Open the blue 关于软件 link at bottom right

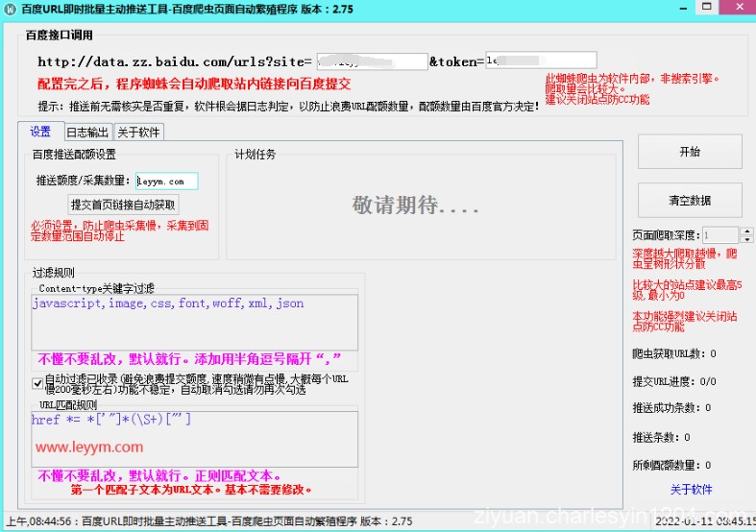[x=691, y=490]
